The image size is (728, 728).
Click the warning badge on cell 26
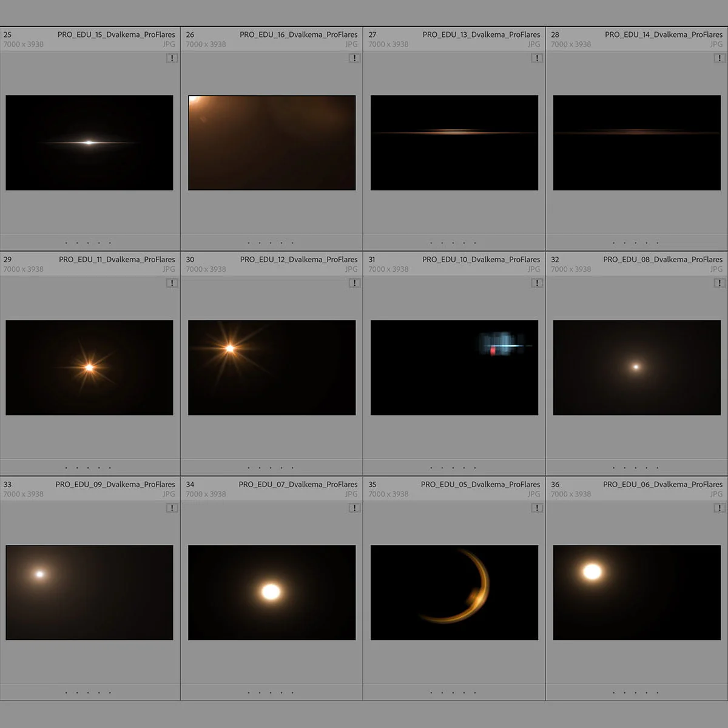pyautogui.click(x=354, y=58)
